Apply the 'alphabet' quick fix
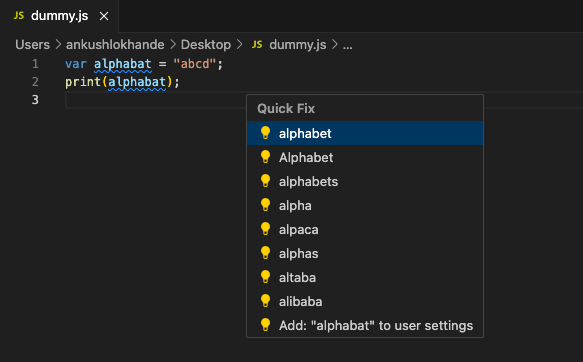 tap(365, 133)
